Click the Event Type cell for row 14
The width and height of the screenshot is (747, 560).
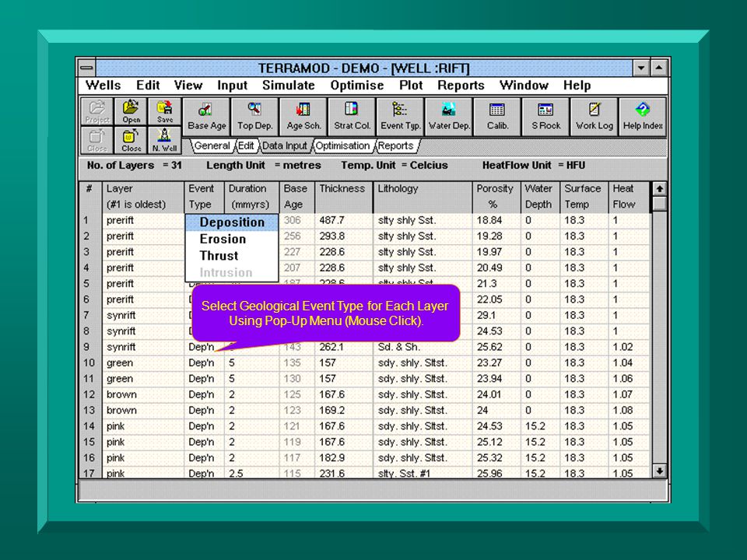204,426
